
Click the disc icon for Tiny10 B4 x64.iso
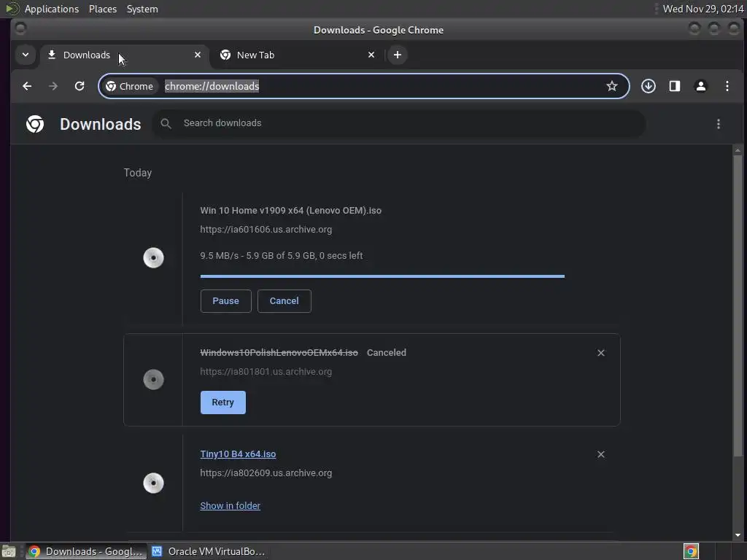pos(153,483)
